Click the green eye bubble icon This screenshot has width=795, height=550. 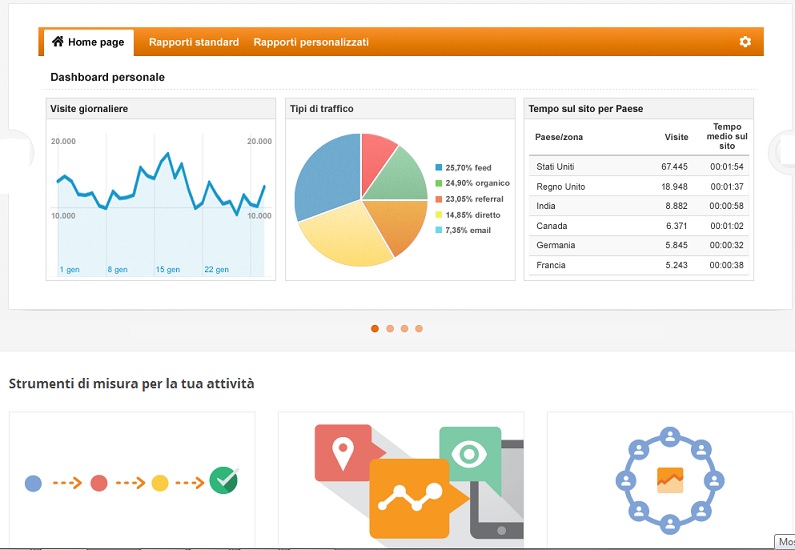click(x=470, y=455)
